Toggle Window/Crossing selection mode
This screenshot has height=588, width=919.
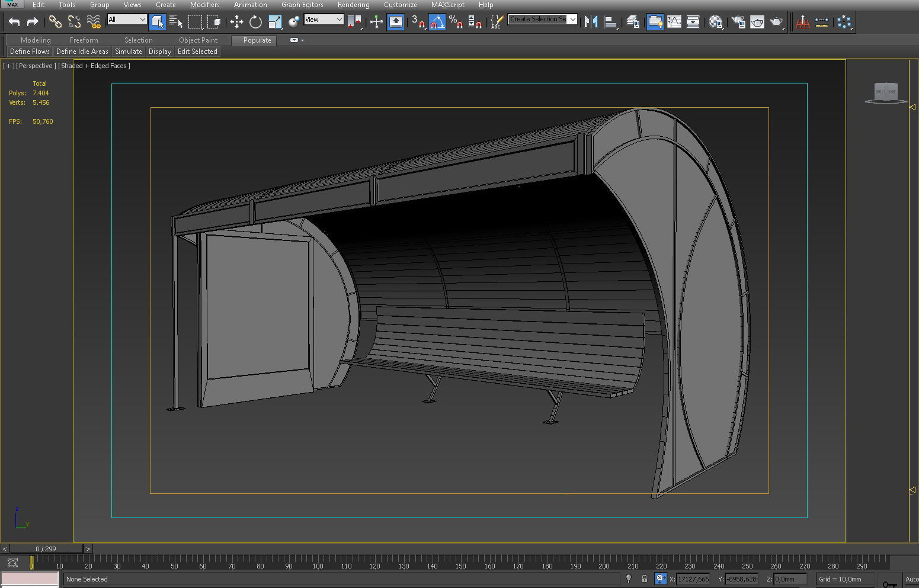pos(214,22)
